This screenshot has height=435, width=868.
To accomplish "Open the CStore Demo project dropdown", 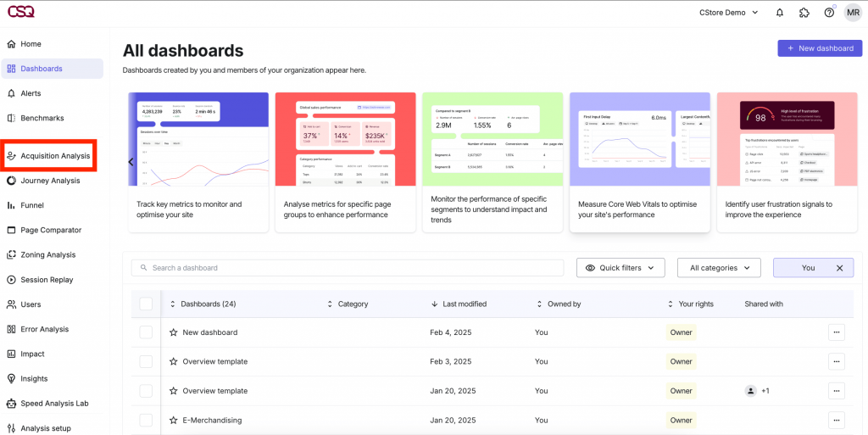I will click(x=730, y=13).
